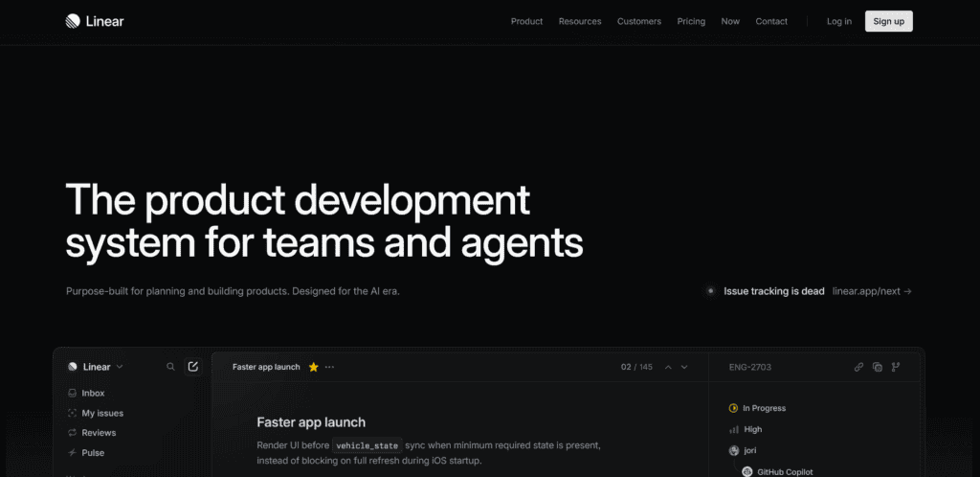This screenshot has height=477, width=980.
Task: Click the copy issue ID icon
Action: pos(878,367)
